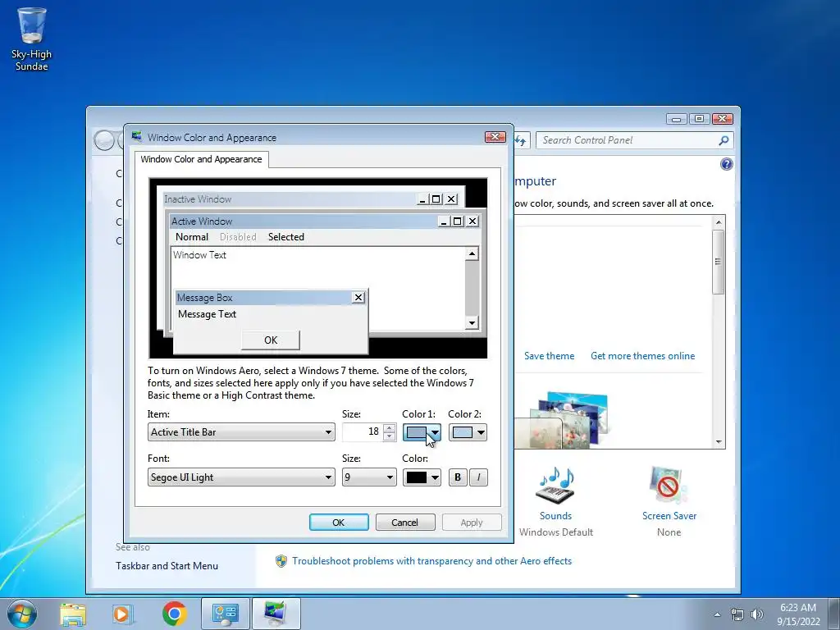The width and height of the screenshot is (840, 630).
Task: Click OK in the preview message box
Action: pos(271,340)
